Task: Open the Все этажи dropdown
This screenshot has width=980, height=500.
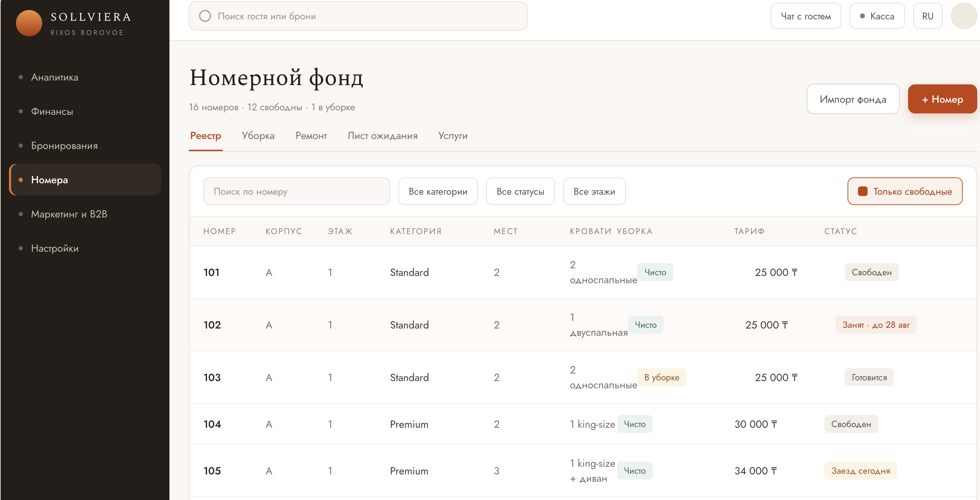Action: 594,192
